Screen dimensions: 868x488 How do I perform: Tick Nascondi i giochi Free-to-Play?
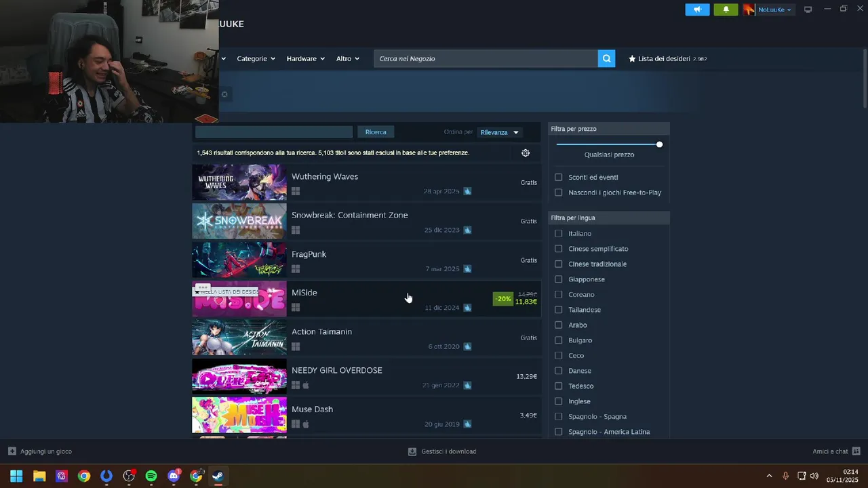pos(559,192)
